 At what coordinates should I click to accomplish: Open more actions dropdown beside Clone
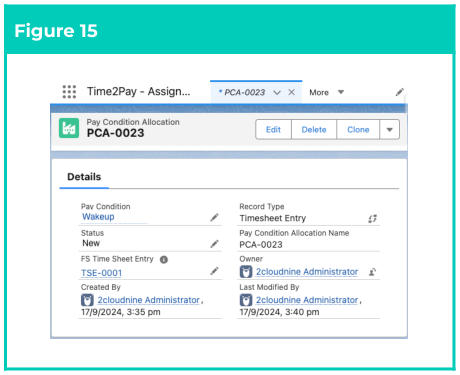(x=389, y=130)
